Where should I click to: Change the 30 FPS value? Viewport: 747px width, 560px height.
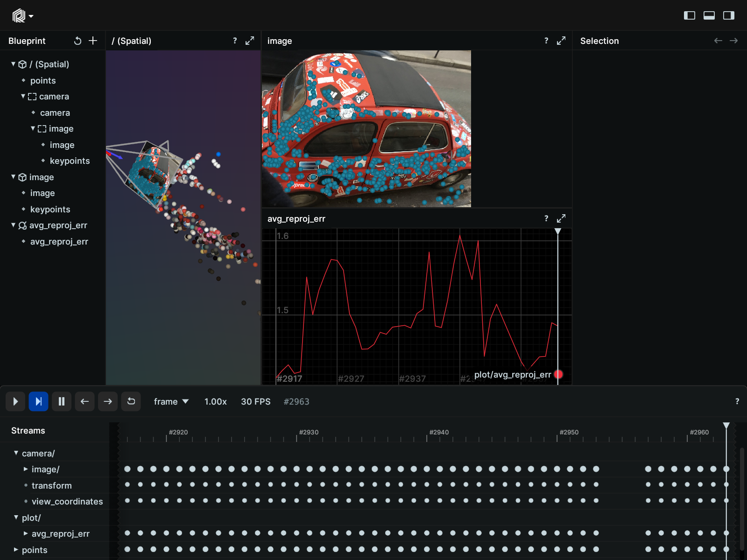coord(255,401)
